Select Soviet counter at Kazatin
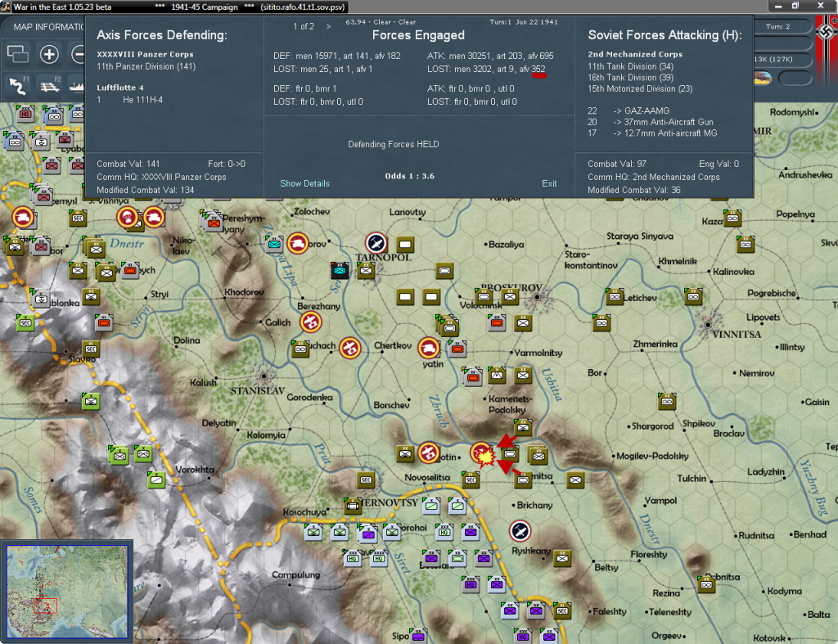 point(732,218)
